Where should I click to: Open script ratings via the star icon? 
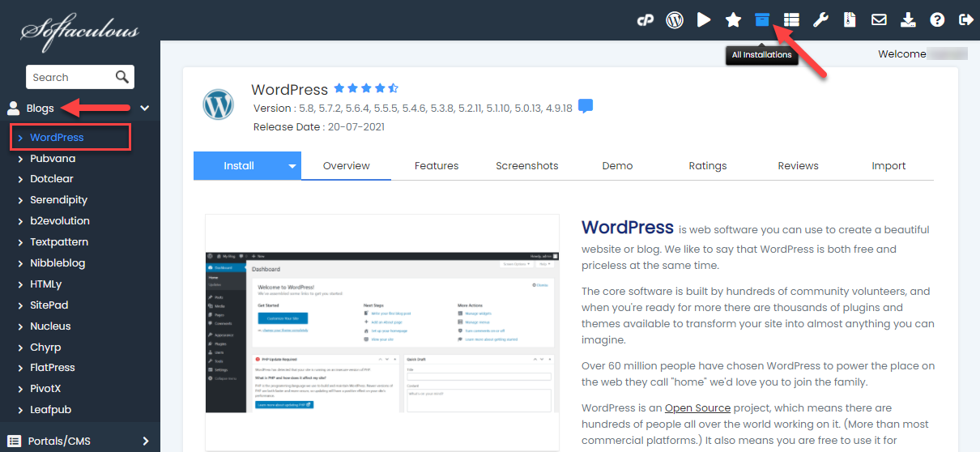pyautogui.click(x=733, y=20)
